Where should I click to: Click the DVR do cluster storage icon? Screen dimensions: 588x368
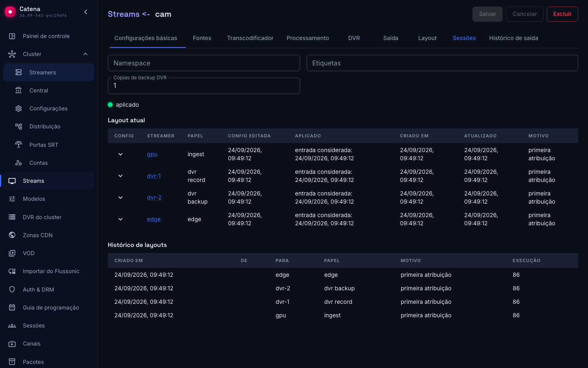(12, 217)
